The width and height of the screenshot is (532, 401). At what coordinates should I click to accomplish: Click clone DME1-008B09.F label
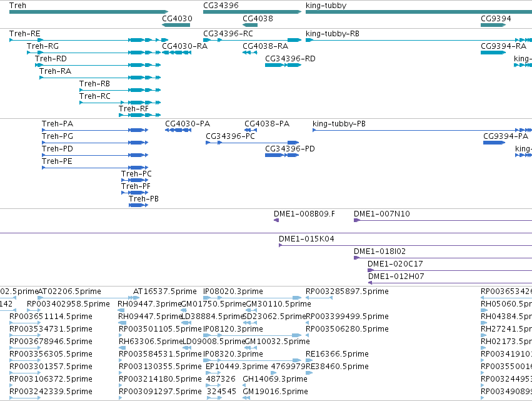tap(304, 213)
